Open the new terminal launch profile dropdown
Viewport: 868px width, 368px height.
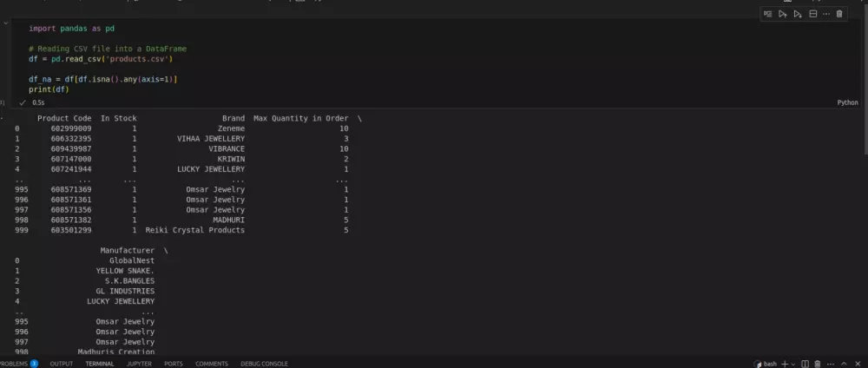[792, 364]
